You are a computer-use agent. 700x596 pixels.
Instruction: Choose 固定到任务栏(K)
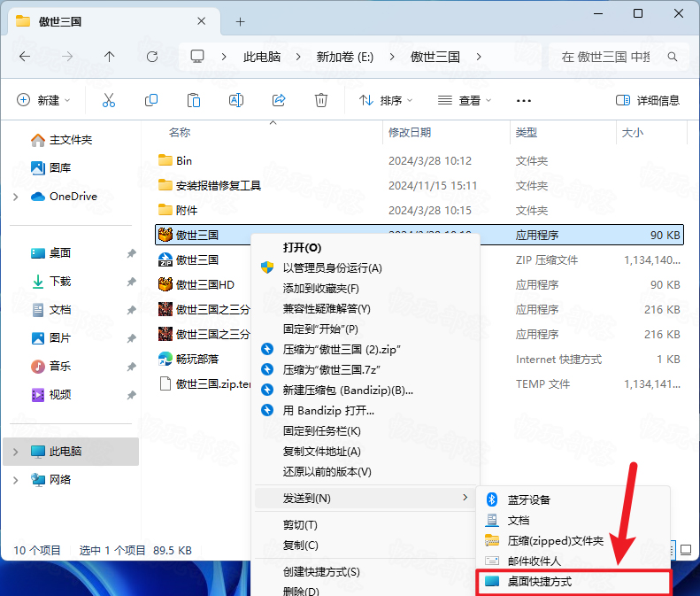tap(366, 431)
